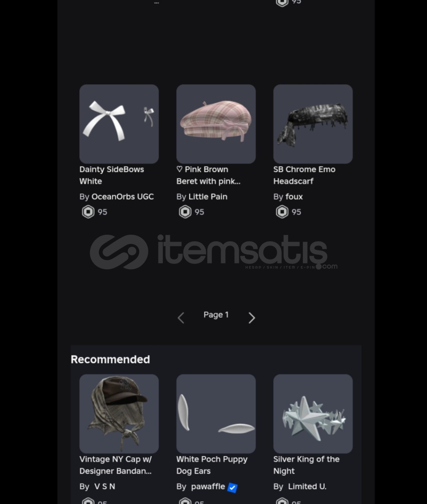
Task: Click pawaffle's blue verified badge
Action: pos(232,487)
